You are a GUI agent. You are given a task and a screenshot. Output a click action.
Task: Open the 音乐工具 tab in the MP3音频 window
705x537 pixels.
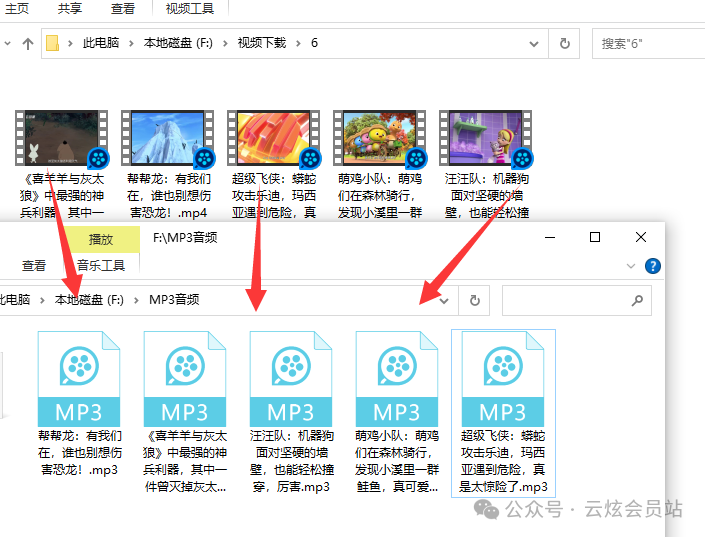101,265
